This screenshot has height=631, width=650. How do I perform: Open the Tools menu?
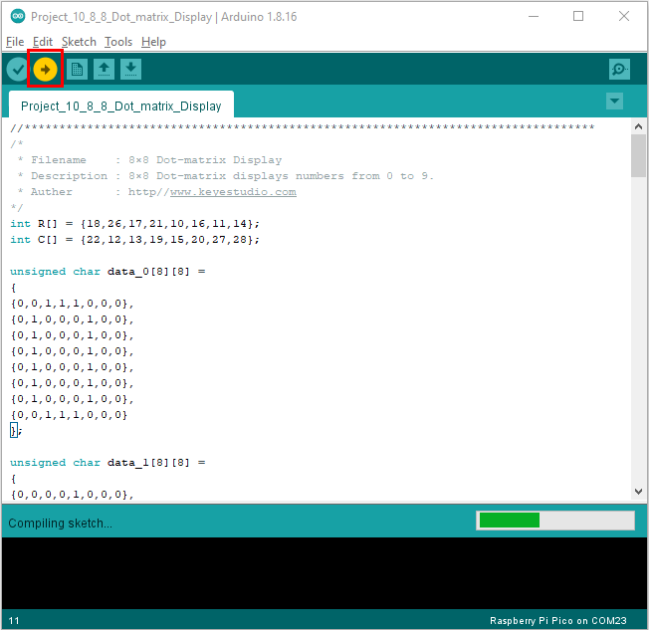click(118, 42)
